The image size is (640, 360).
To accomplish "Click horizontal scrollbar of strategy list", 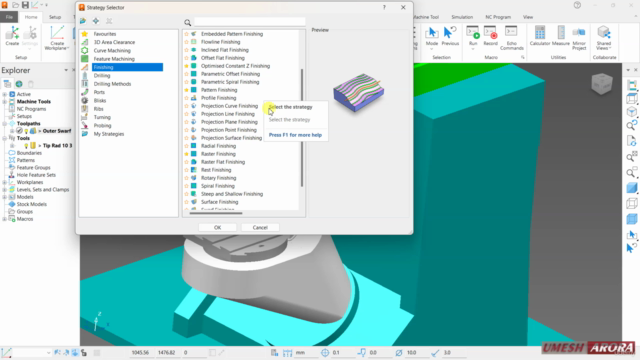I will tap(216, 213).
